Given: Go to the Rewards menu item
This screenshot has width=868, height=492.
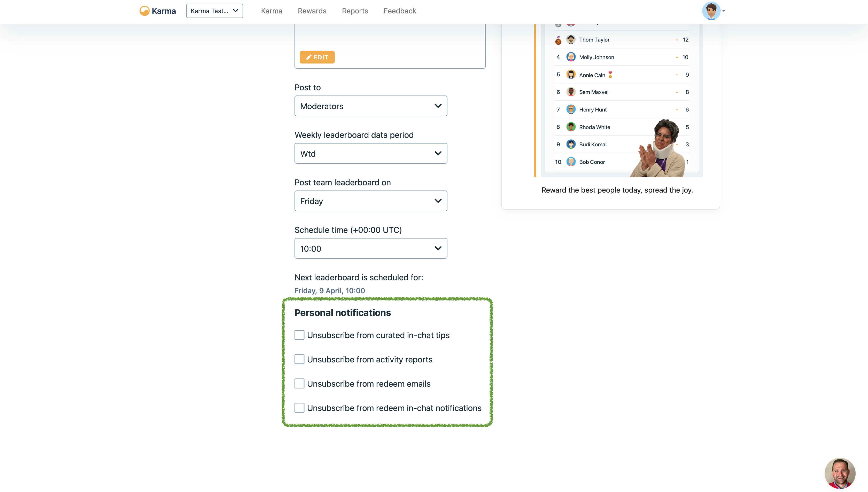Looking at the screenshot, I should (312, 11).
